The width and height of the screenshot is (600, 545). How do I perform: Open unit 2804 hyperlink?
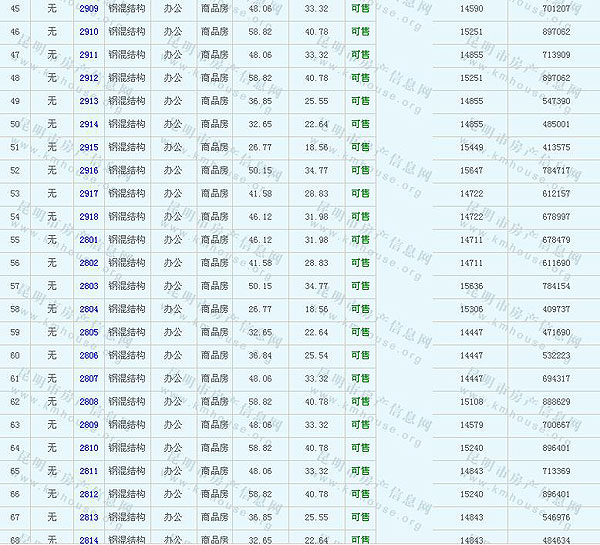(x=89, y=310)
